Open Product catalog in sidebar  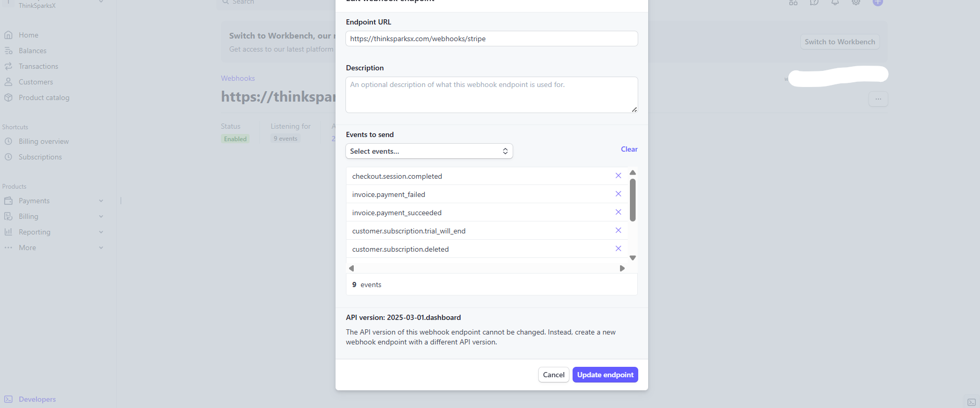tap(44, 97)
